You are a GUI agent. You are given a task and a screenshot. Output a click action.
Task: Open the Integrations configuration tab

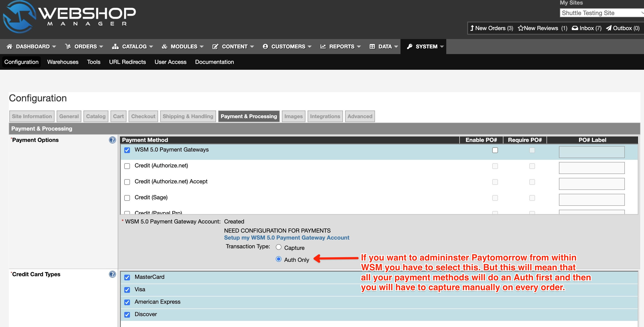[325, 116]
